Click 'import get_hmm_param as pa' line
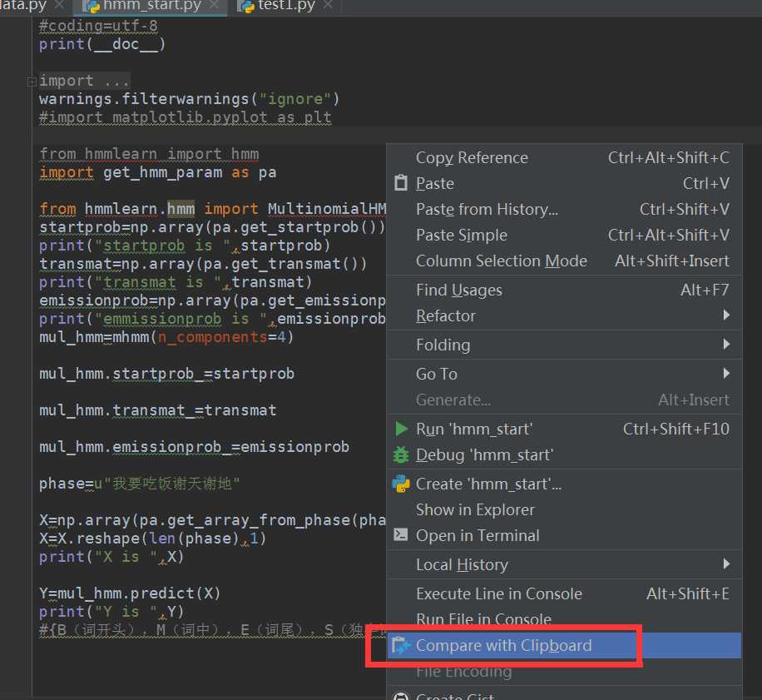This screenshot has height=700, width=762. pyautogui.click(x=158, y=172)
